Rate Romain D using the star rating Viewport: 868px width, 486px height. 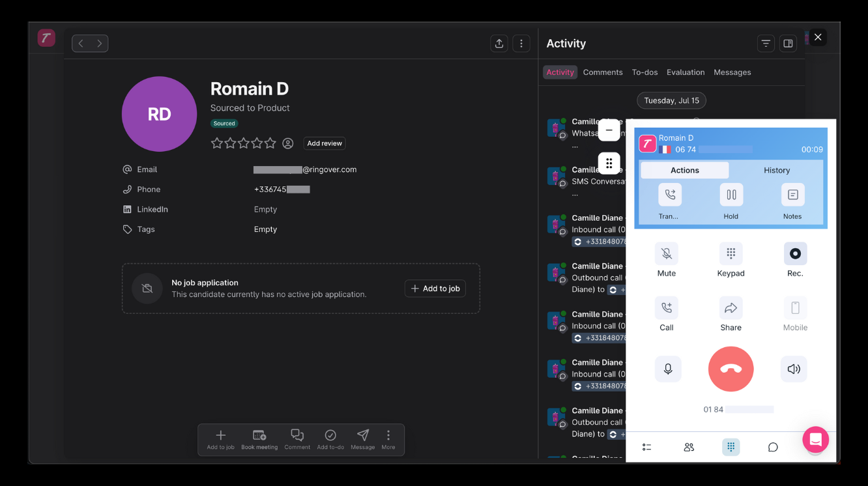(243, 143)
